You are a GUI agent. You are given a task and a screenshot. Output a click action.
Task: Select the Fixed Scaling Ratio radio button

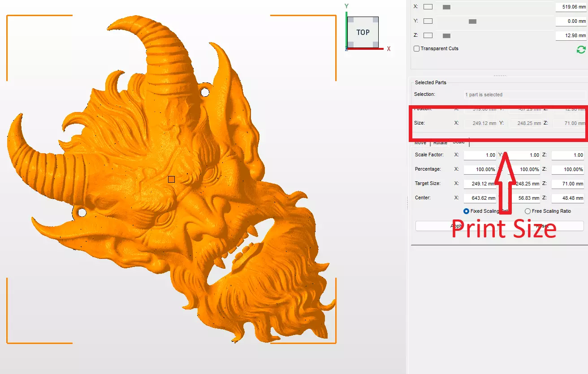coord(467,211)
